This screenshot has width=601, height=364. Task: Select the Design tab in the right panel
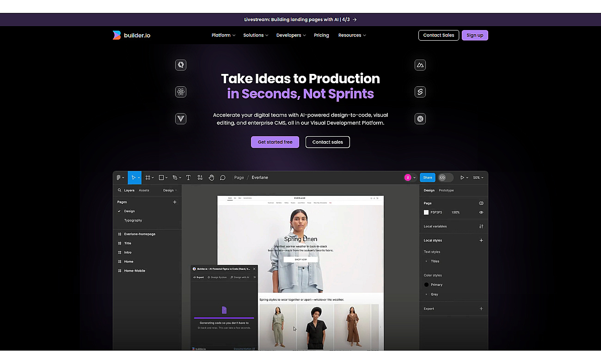coord(429,190)
